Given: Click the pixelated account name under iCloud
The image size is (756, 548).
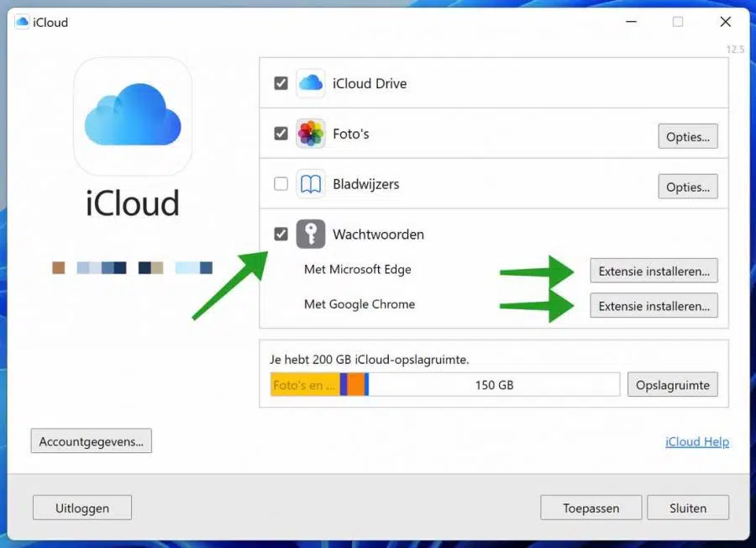Looking at the screenshot, I should click(133, 268).
